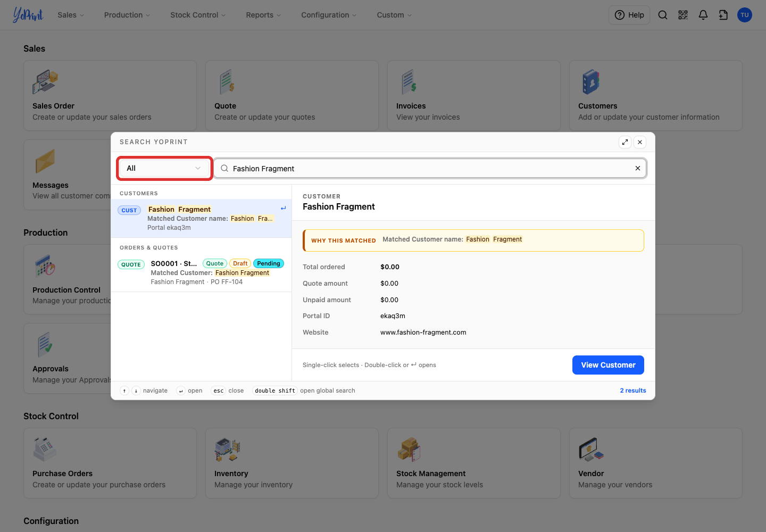
Task: Open the QR code scanner icon
Action: click(x=683, y=15)
